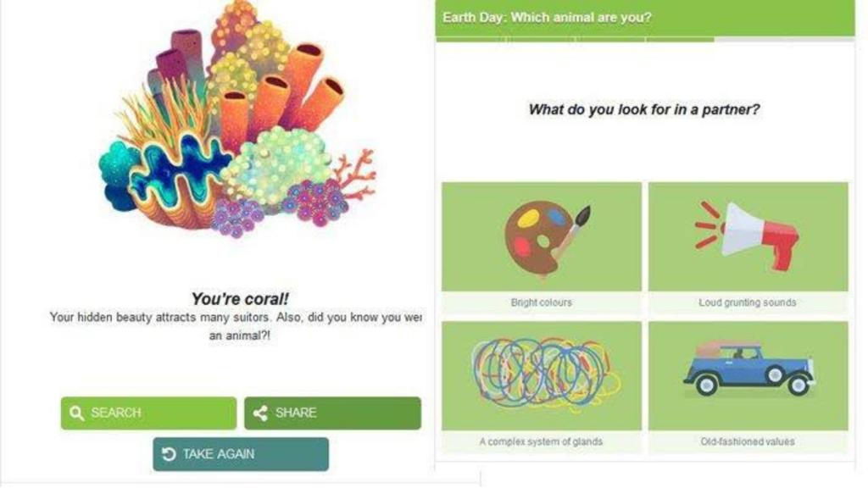Image resolution: width=868 pixels, height=488 pixels.
Task: Select the "Loud grunting sounds" answer label
Action: pyautogui.click(x=748, y=302)
